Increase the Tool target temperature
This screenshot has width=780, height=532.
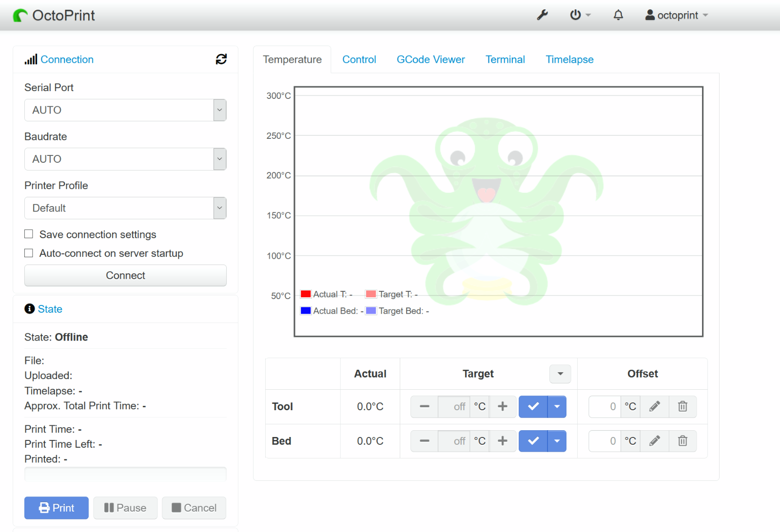pos(503,406)
